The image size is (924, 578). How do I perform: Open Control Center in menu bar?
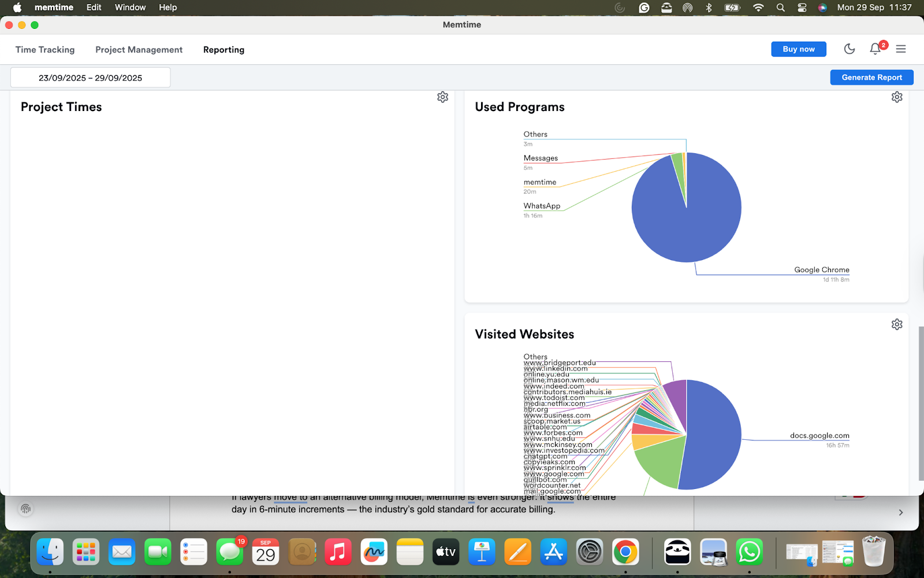[802, 8]
